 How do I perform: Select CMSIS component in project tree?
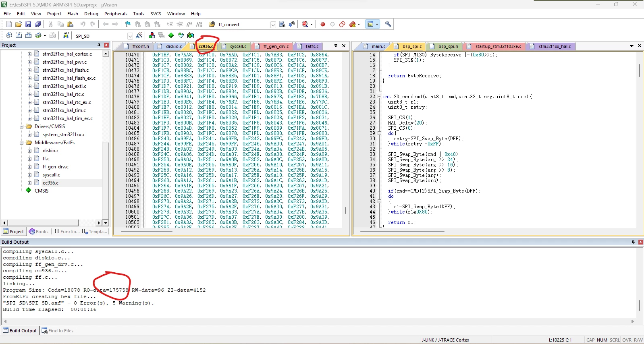41,191
